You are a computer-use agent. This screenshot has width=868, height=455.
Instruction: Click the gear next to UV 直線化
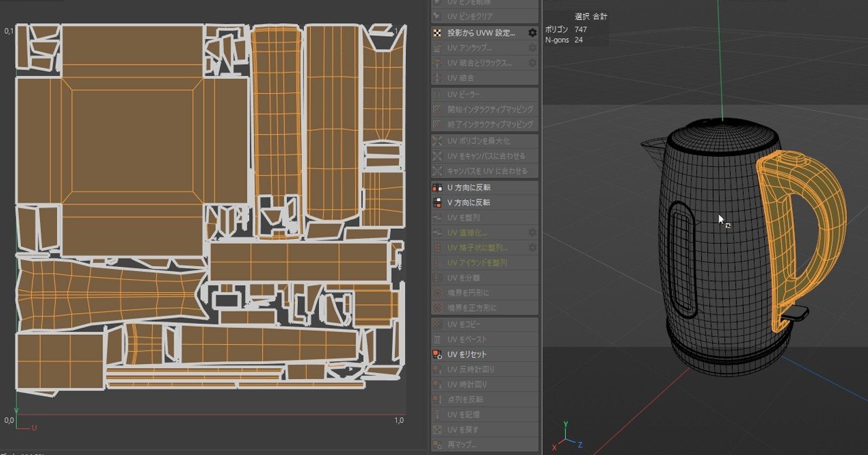click(533, 233)
